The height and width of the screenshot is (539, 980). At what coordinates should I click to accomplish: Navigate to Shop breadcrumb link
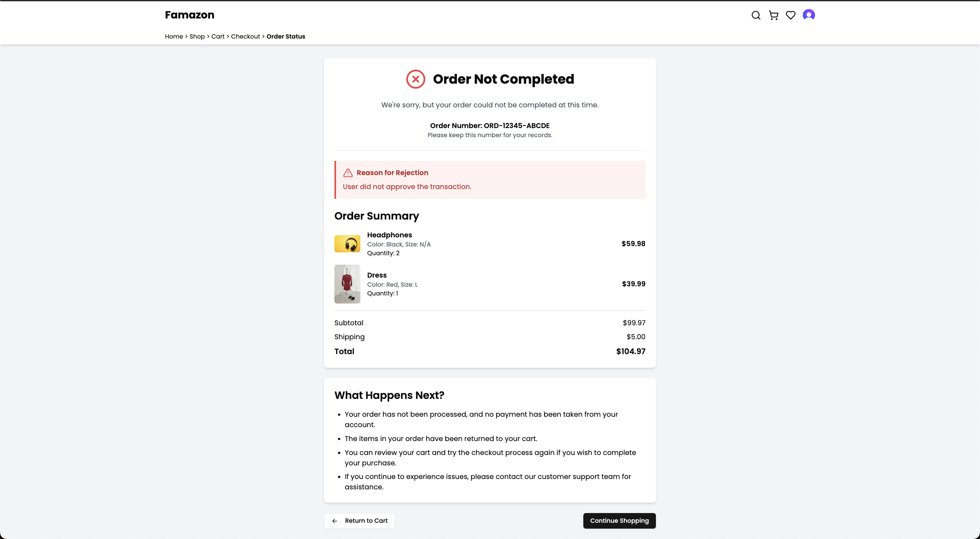[197, 37]
